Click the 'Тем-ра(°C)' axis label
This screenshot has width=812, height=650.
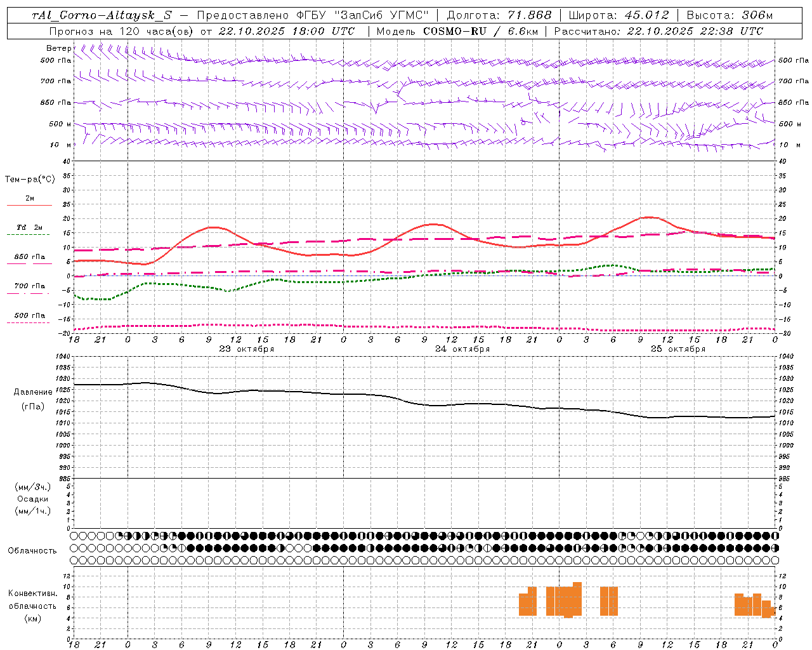tap(30, 180)
